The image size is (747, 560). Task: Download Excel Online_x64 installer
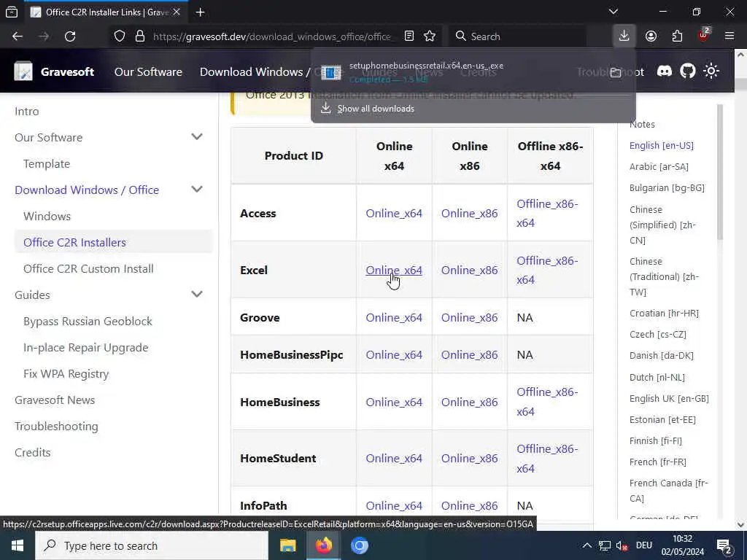[394, 270]
